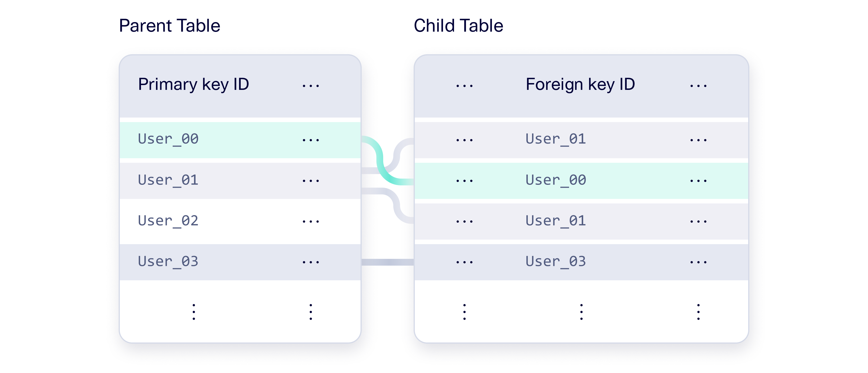Viewport: 868px width, 373px height.
Task: Click the "Child Table" title
Action: tap(458, 26)
